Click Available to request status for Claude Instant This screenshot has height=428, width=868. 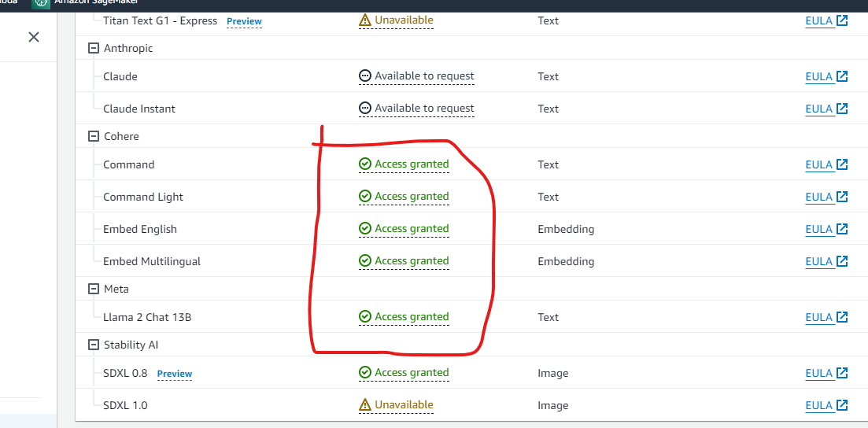point(416,108)
